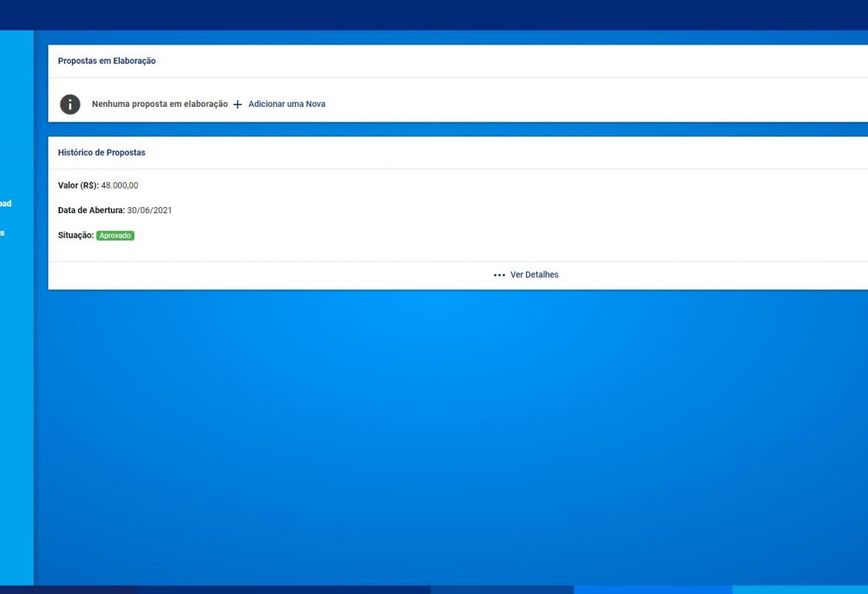Open the sidebar item ending in "oad"
The width and height of the screenshot is (868, 594).
point(6,203)
